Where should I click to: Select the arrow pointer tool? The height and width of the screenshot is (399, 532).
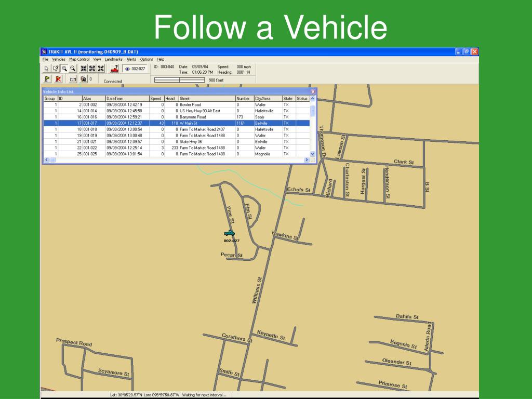47,69
